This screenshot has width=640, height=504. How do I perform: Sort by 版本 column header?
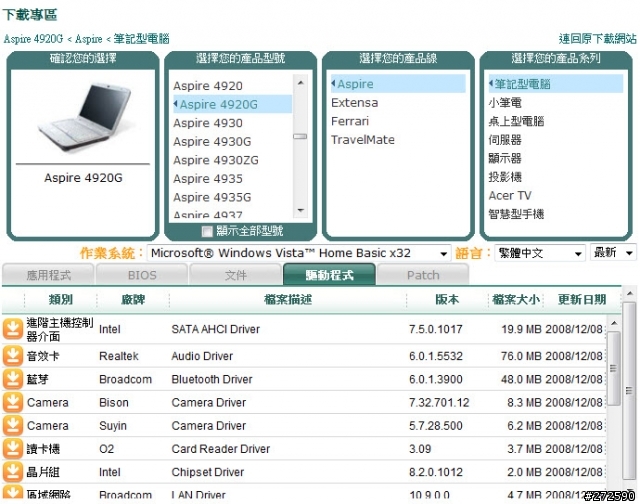[x=447, y=300]
